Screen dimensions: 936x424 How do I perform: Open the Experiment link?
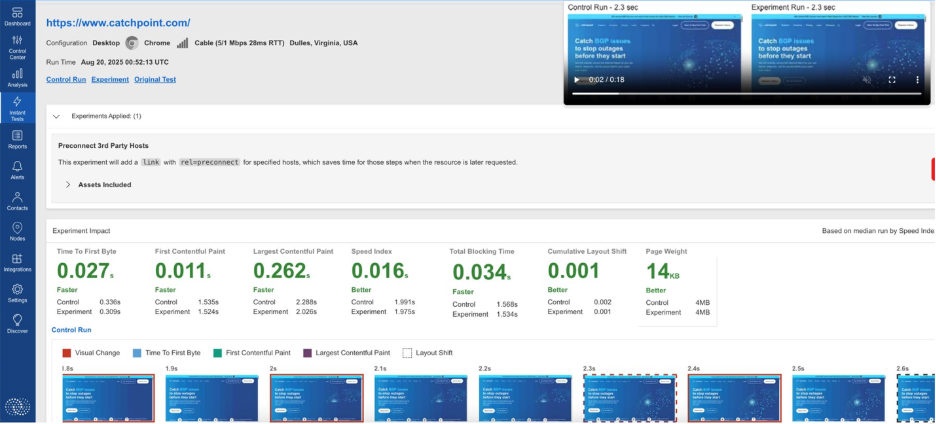click(x=110, y=79)
